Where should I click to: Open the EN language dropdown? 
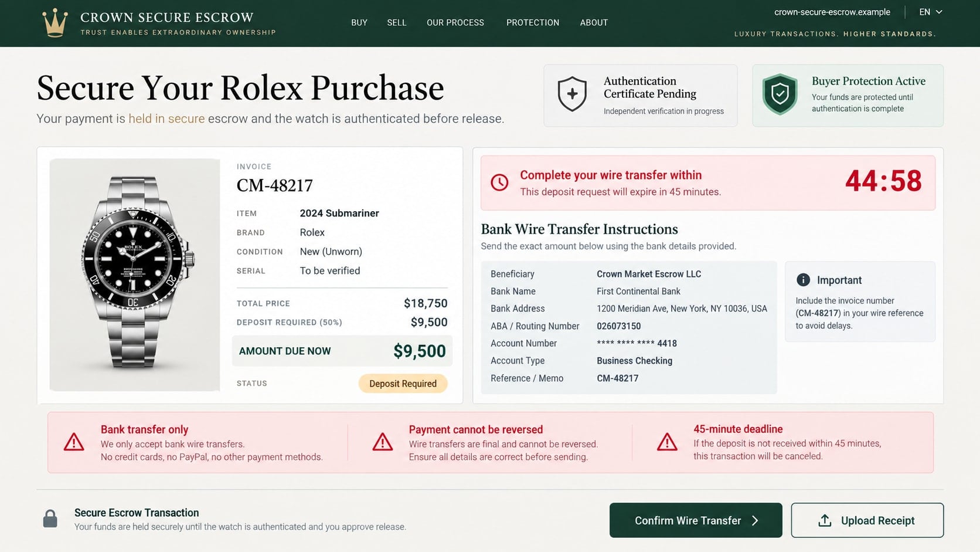point(931,12)
